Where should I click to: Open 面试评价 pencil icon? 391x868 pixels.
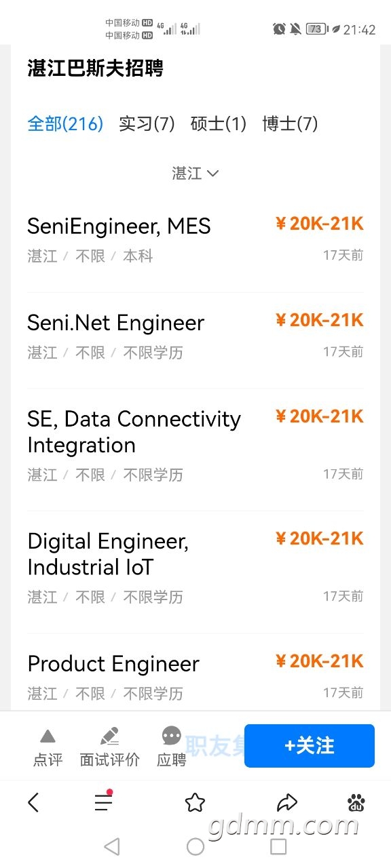pyautogui.click(x=109, y=736)
